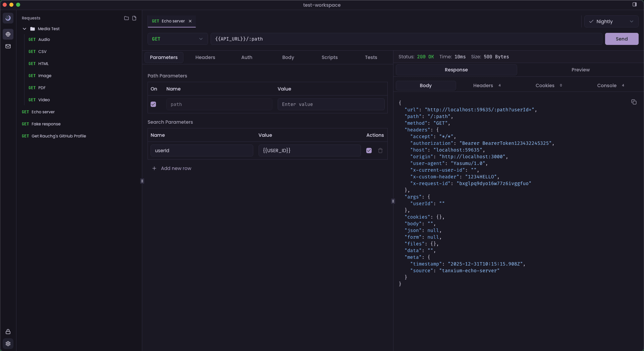The image size is (644, 351).
Task: Delete the userId row with the trash icon
Action: pos(380,151)
